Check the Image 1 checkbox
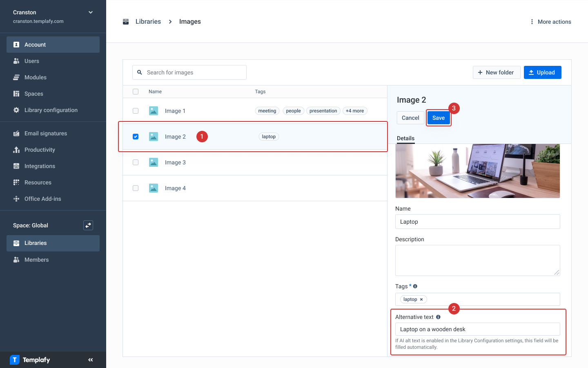Screen dimensions: 588x368 point(136,111)
